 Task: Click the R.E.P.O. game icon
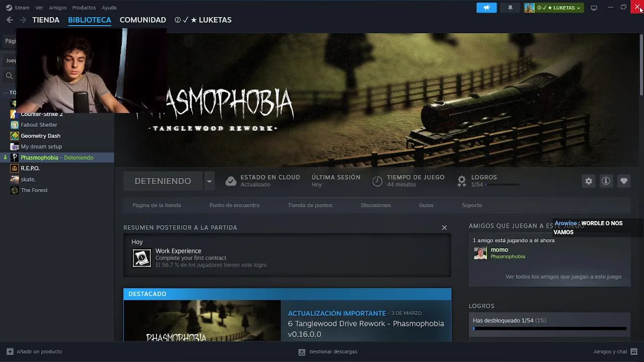click(x=15, y=168)
